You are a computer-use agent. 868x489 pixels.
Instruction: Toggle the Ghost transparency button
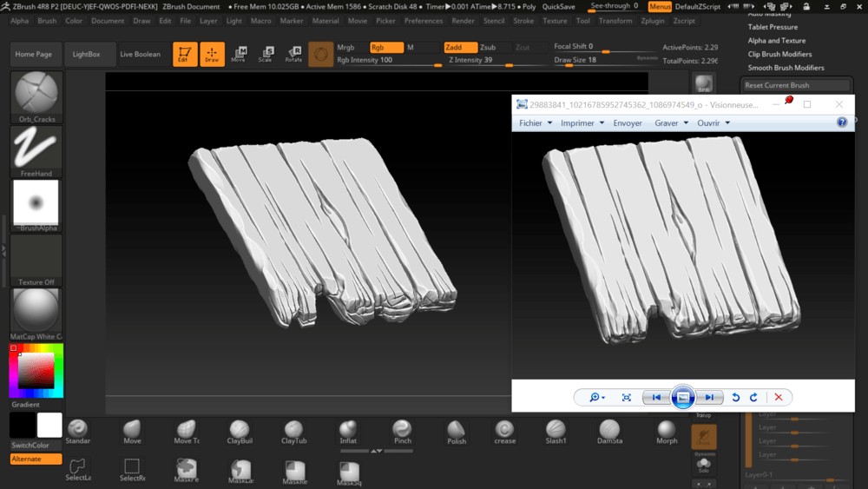coord(704,437)
